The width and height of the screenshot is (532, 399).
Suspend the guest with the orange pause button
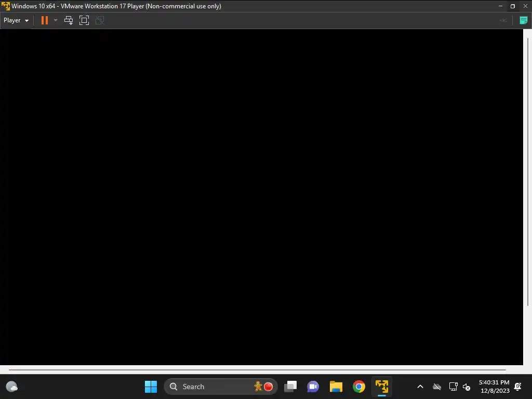45,20
